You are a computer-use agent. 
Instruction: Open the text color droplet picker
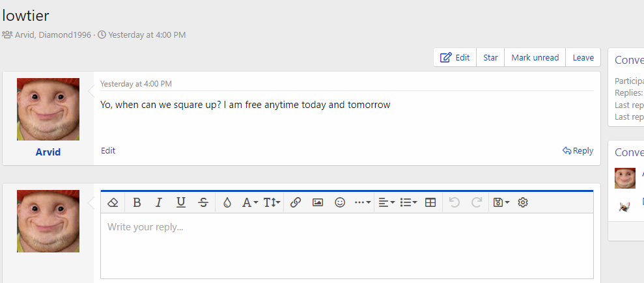pos(227,202)
